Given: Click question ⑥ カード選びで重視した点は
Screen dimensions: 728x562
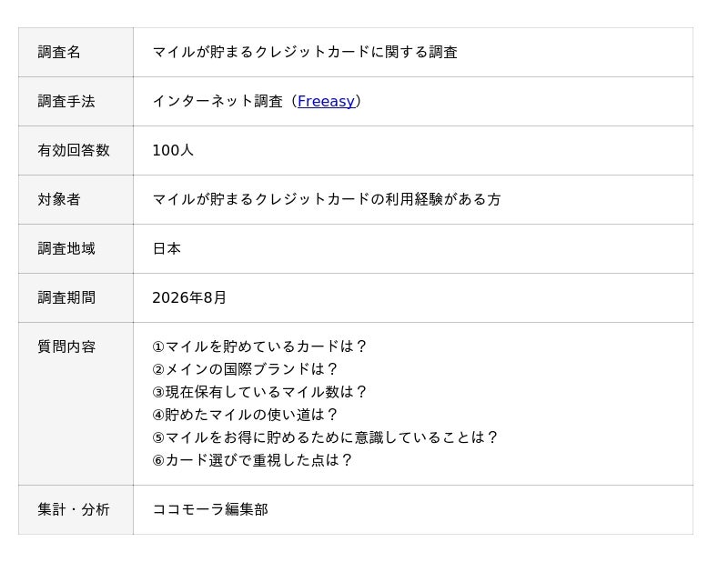Looking at the screenshot, I should click(252, 460).
